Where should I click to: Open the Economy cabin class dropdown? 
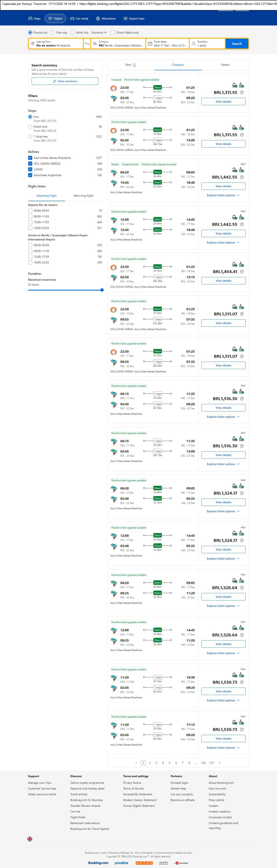[99, 33]
